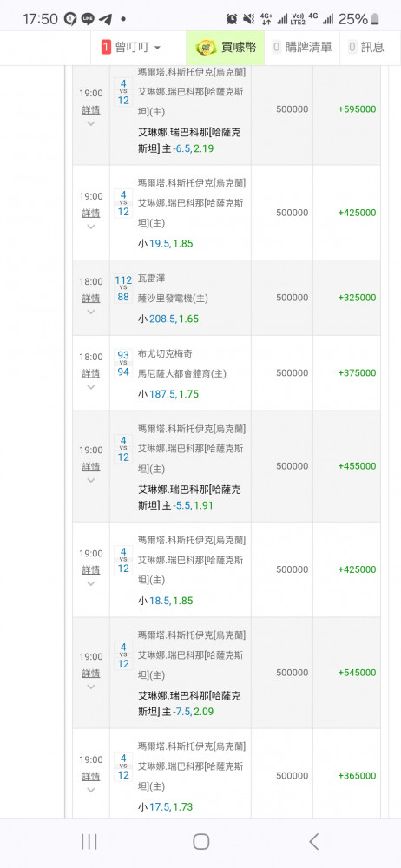Tap the LINE icon in the status bar

click(88, 19)
